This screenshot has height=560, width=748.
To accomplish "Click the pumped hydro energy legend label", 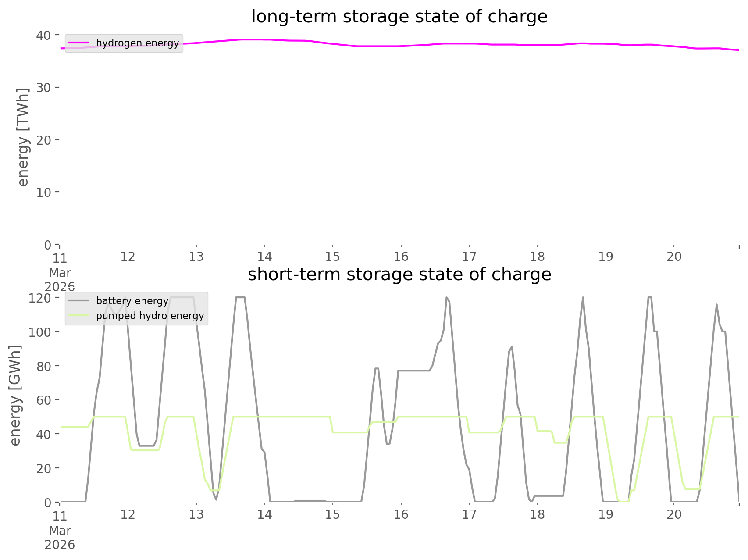I will tap(150, 316).
